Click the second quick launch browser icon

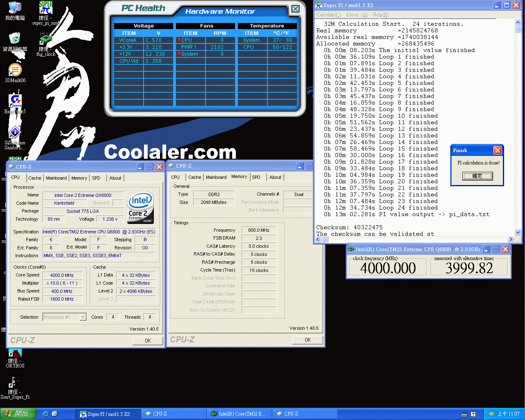point(55,414)
